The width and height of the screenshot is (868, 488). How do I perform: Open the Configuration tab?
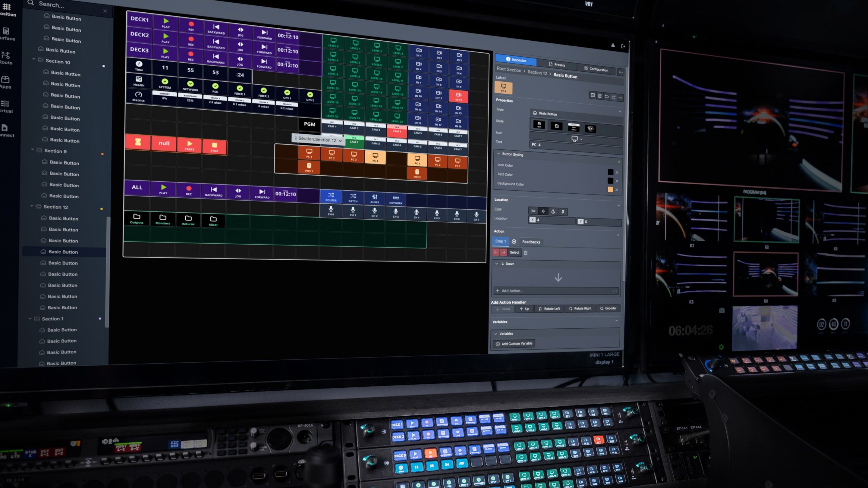(596, 70)
